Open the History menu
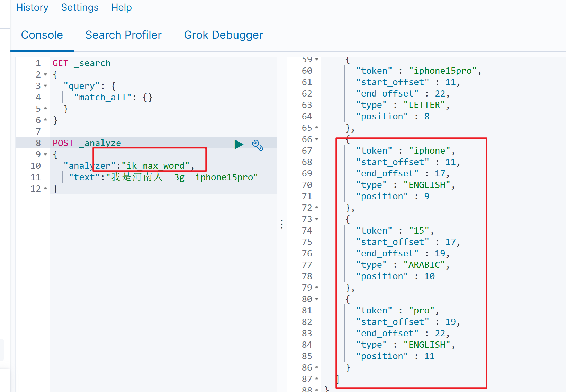Viewport: 566px width, 392px height. click(x=32, y=7)
